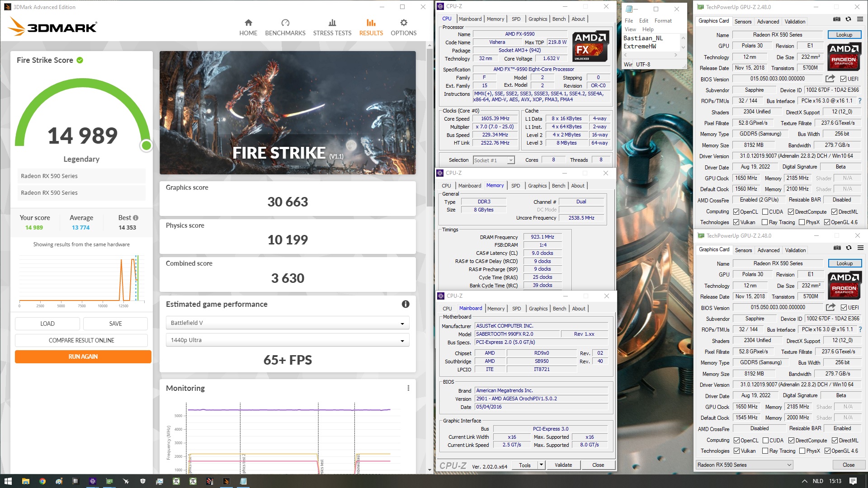868x488 pixels.
Task: Toggle the UEFI checkbox in lower GPU-Z
Action: pyautogui.click(x=844, y=308)
